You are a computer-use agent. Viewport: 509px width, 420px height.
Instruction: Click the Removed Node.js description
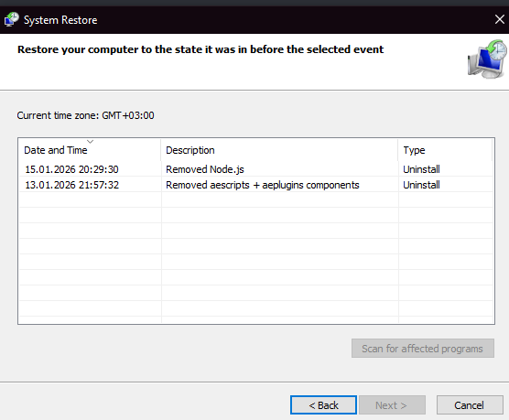click(205, 169)
